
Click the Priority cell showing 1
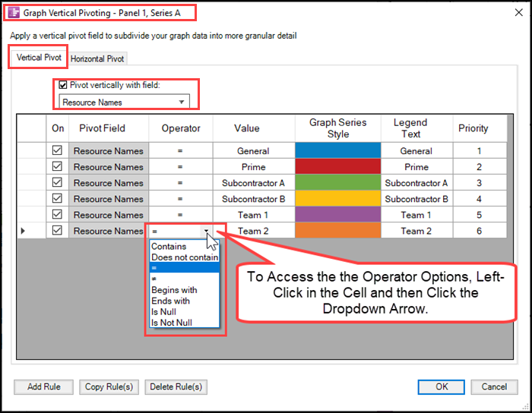[x=480, y=150]
